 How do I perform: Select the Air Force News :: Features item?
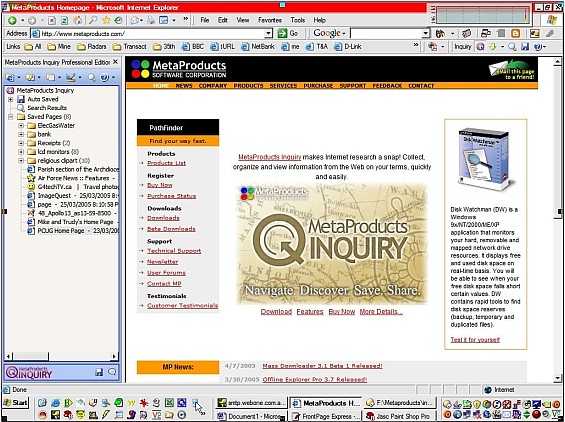point(74,178)
